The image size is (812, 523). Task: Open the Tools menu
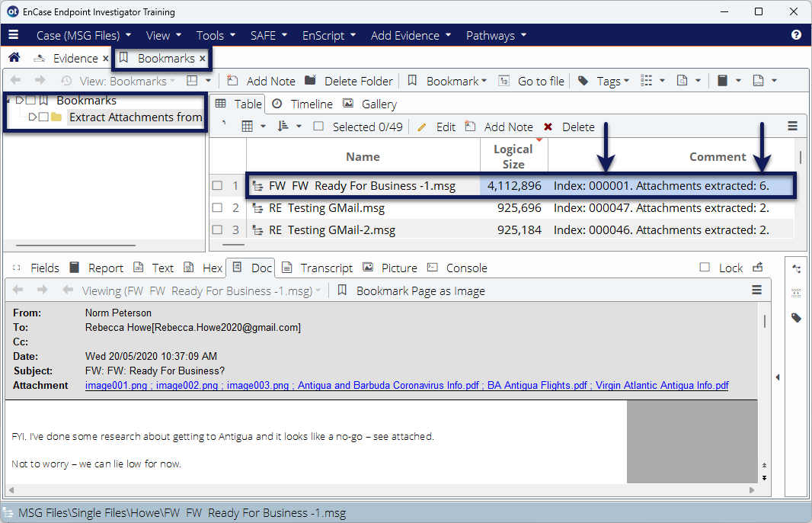(x=216, y=35)
